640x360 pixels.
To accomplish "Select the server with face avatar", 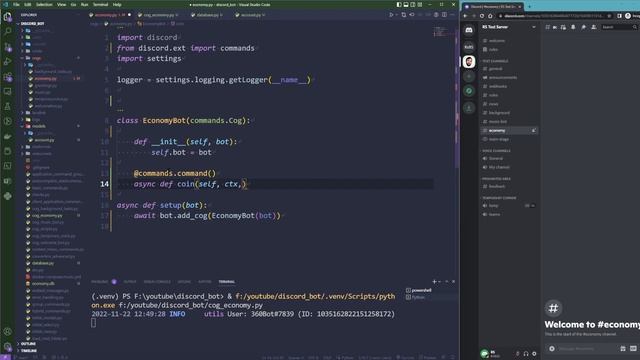I will coord(469,62).
